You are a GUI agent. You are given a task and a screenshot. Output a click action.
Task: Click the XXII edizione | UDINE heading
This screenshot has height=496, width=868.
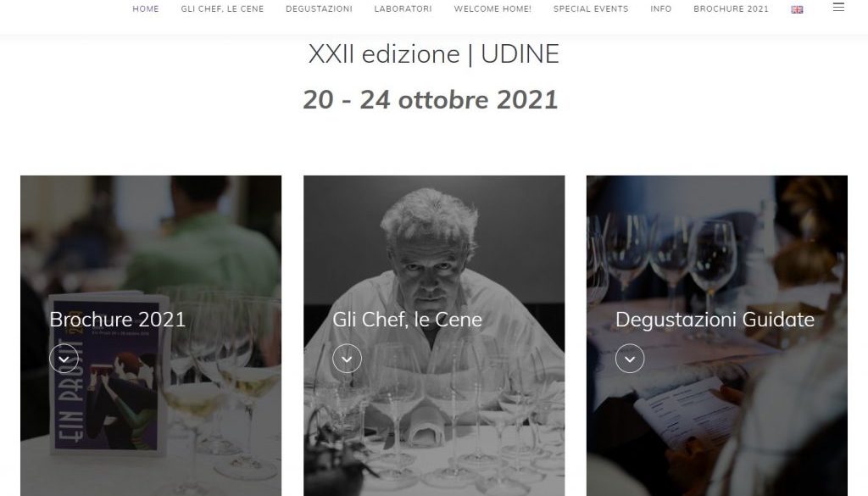(433, 54)
